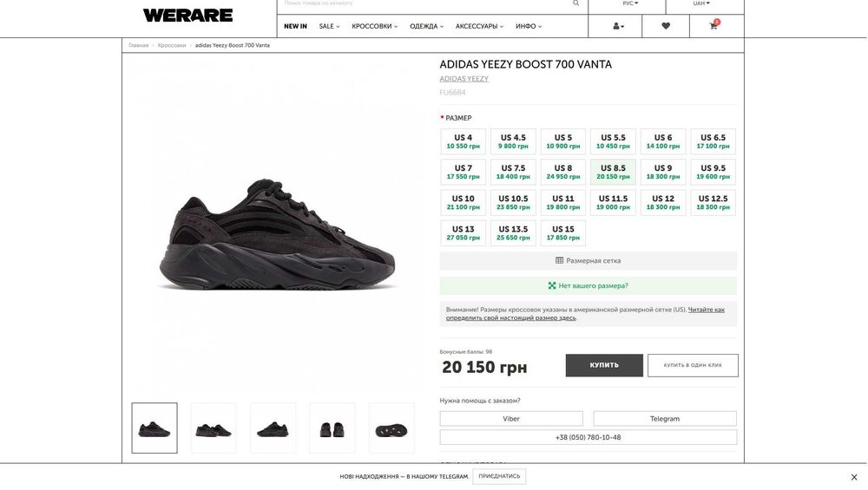Open the РУС language dropdown

[x=630, y=3]
